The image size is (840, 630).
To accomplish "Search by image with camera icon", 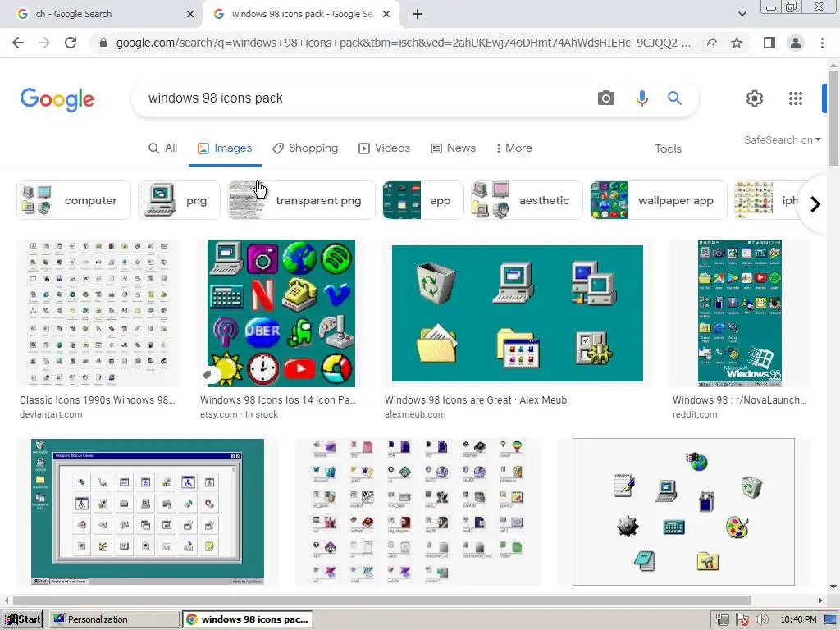I will [x=606, y=98].
